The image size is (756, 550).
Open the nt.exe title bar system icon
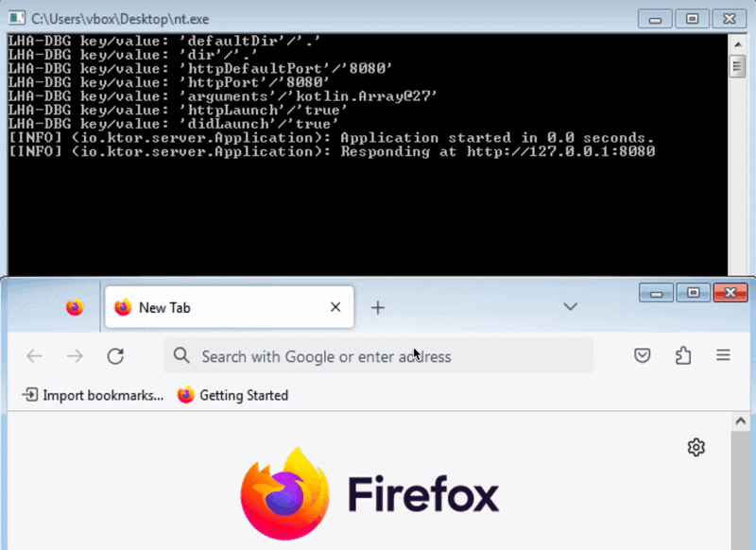coord(17,16)
